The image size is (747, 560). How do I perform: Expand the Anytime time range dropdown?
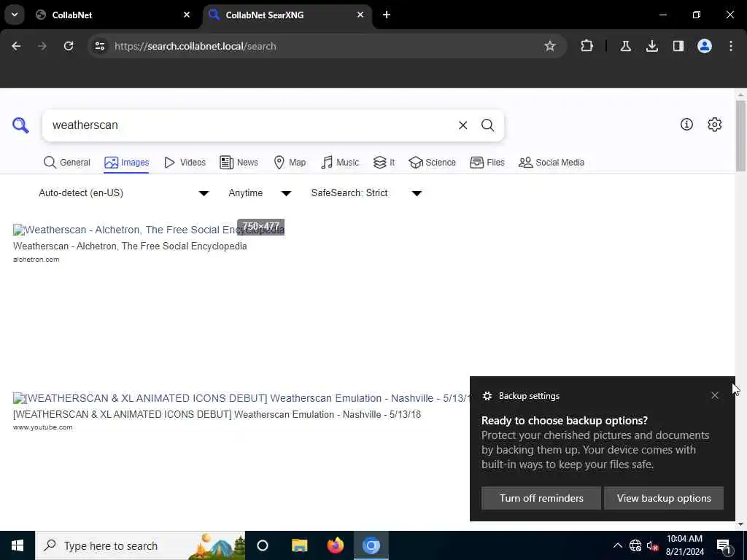click(x=260, y=192)
